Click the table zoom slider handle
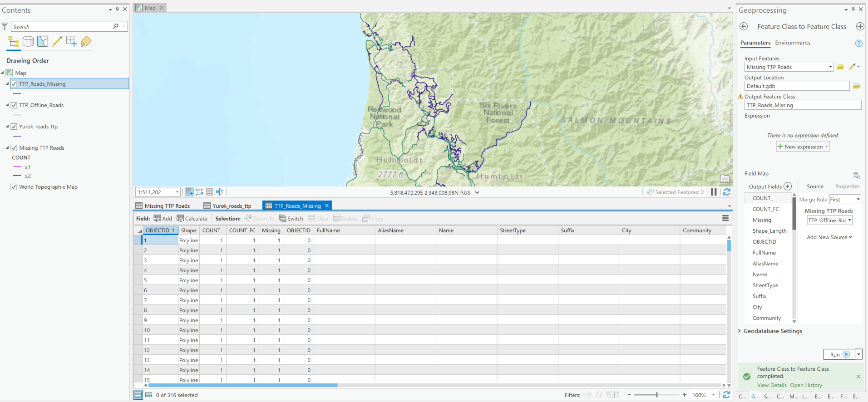Screen dimensions: 868x402 tap(656, 395)
